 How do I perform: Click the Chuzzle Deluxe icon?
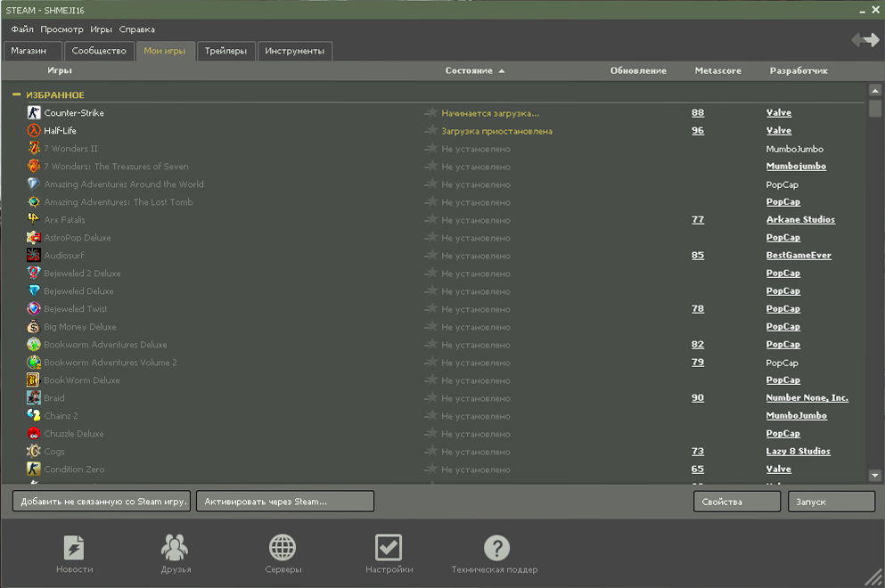pos(34,433)
